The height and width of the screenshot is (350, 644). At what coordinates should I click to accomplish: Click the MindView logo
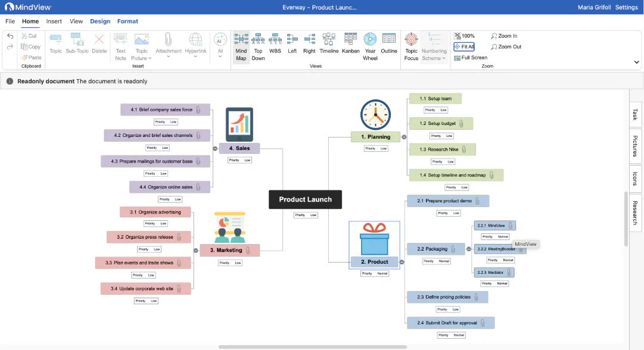point(28,7)
